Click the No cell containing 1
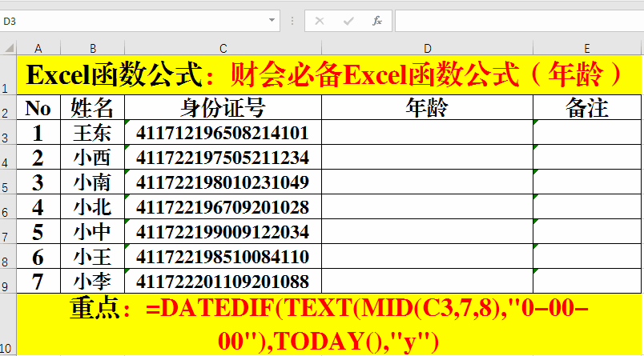 click(x=38, y=133)
